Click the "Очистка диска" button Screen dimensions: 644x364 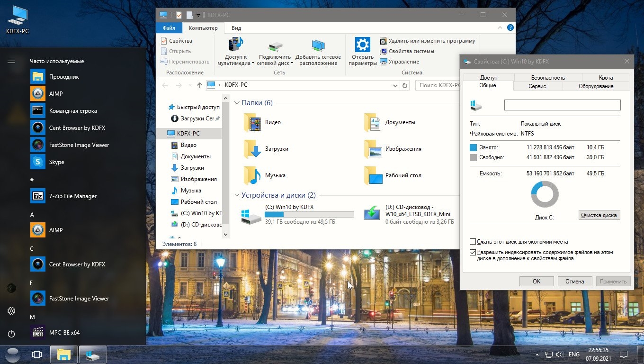[x=599, y=215]
